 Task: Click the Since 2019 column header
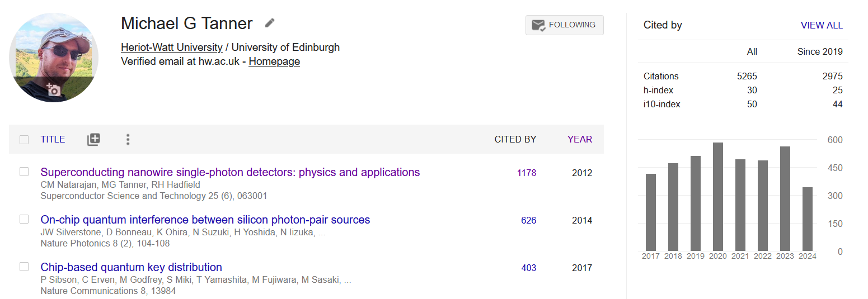click(x=820, y=51)
